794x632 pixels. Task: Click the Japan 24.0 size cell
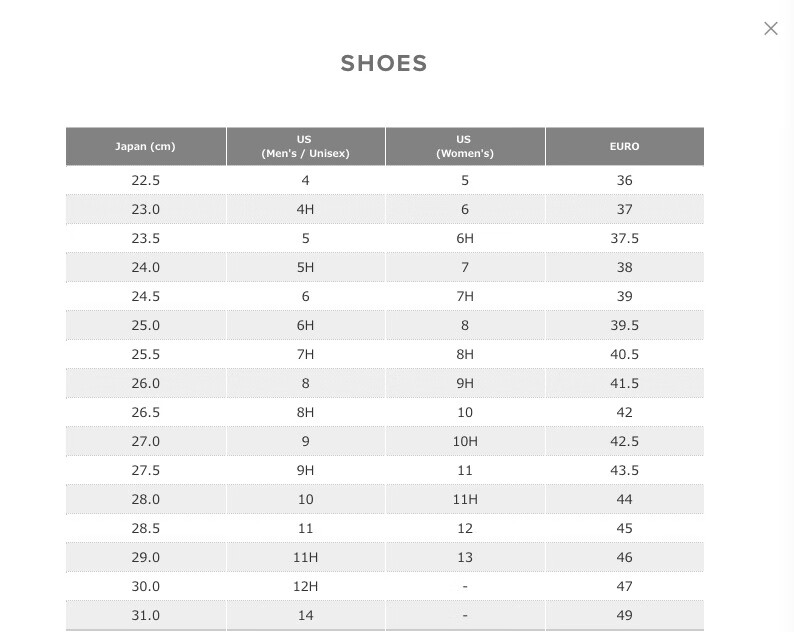tap(145, 268)
